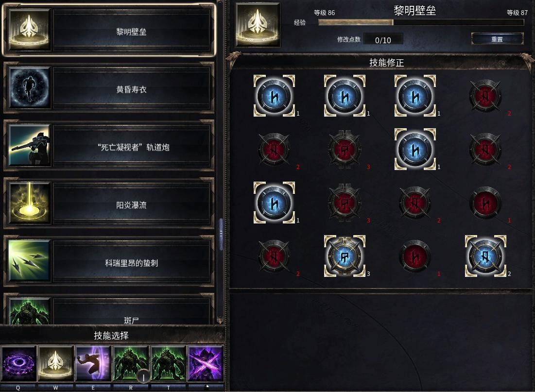Select the 黎明壁垒 skill entry
The height and width of the screenshot is (392, 535).
coord(109,30)
